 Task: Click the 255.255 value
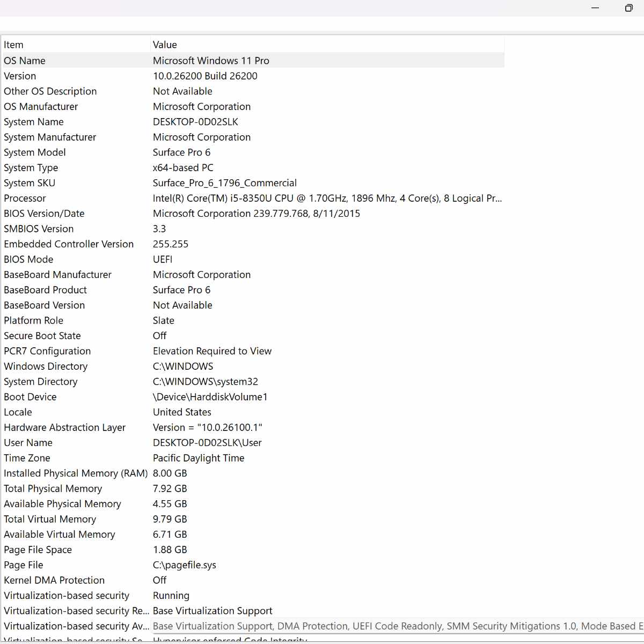pos(171,244)
